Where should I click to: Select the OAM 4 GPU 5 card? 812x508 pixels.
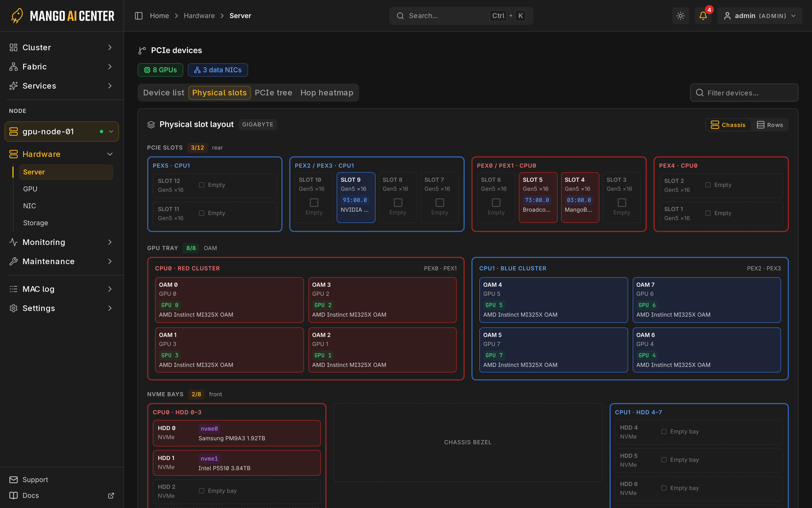point(554,300)
